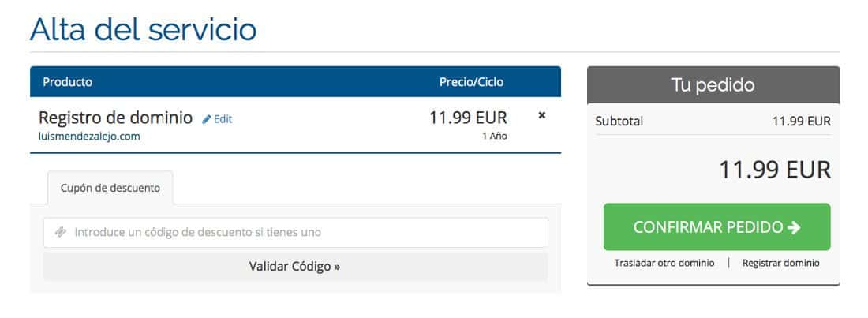This screenshot has height=318, width=868.
Task: Open the Trasladar otro dominio link
Action: (x=664, y=263)
